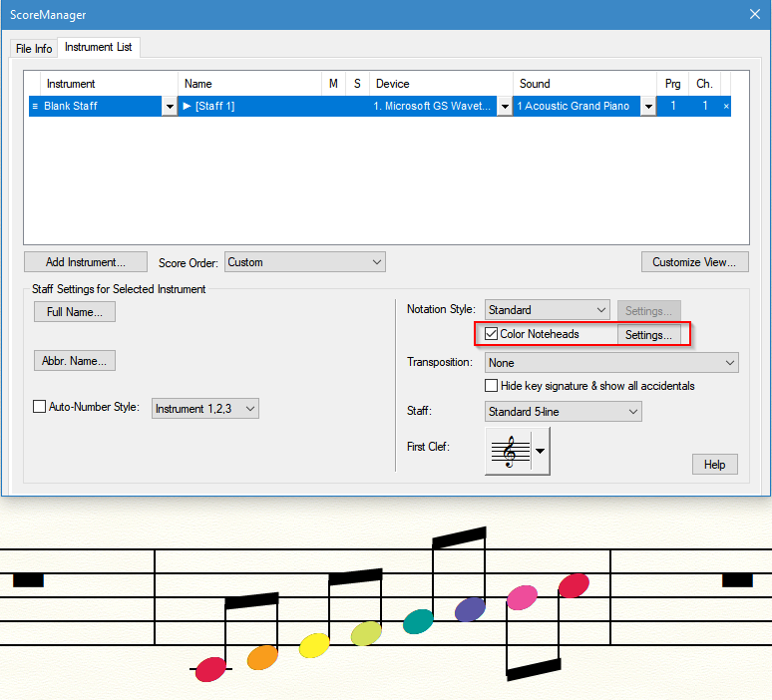Click the play triangle before [Staff 1]
The width and height of the screenshot is (772, 700).
(187, 106)
